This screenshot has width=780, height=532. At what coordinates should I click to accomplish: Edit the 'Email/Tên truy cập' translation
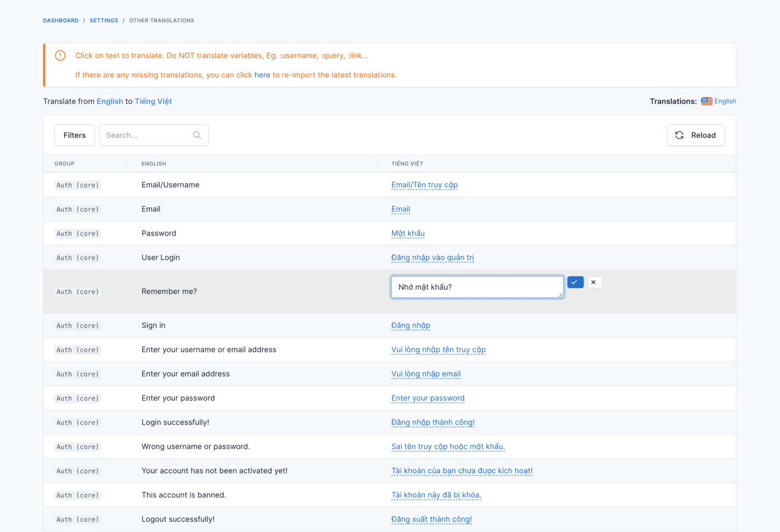tap(424, 185)
